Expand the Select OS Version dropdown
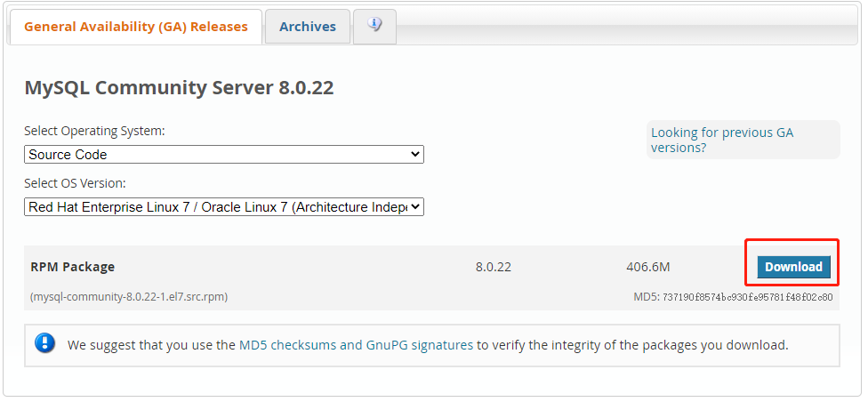Viewport: 868px width, 402px height. [x=224, y=207]
